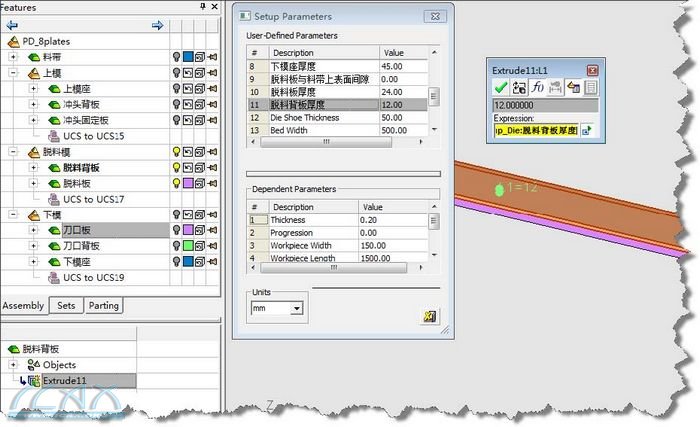The image size is (700, 427).
Task: Open the Units mm dropdown
Action: click(x=296, y=308)
